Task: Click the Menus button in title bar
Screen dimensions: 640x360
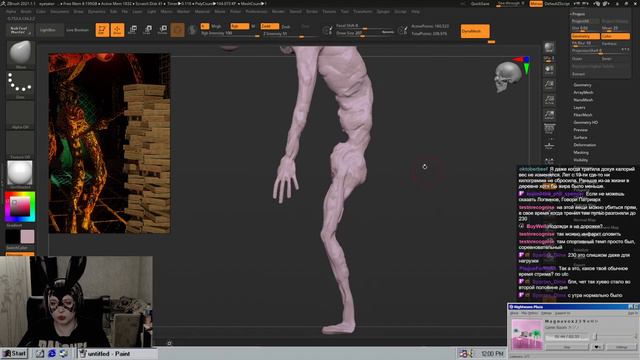Action: coord(536,4)
